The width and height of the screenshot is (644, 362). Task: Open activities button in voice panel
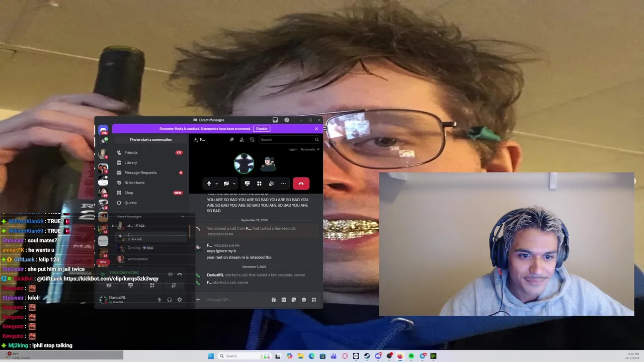[152, 285]
